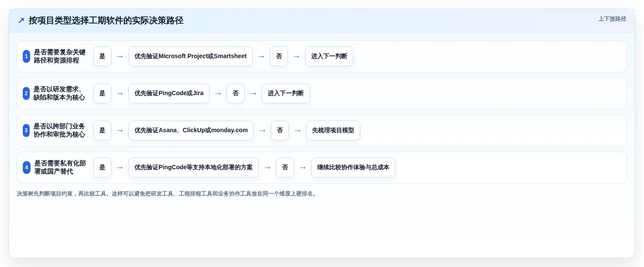Viewport: 644px width, 267px height.
Task: Select question 是否需要私有化部署或国产替代
Action: pyautogui.click(x=60, y=168)
